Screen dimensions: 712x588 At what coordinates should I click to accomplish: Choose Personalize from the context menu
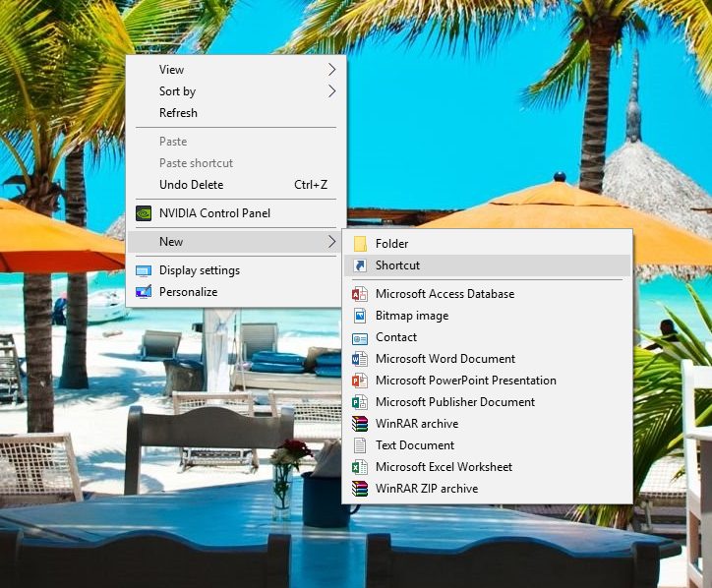point(236,292)
